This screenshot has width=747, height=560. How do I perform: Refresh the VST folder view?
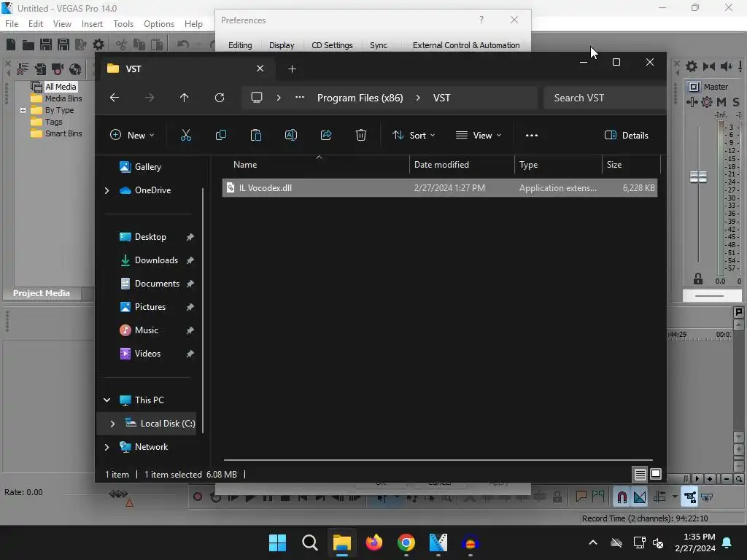[220, 98]
